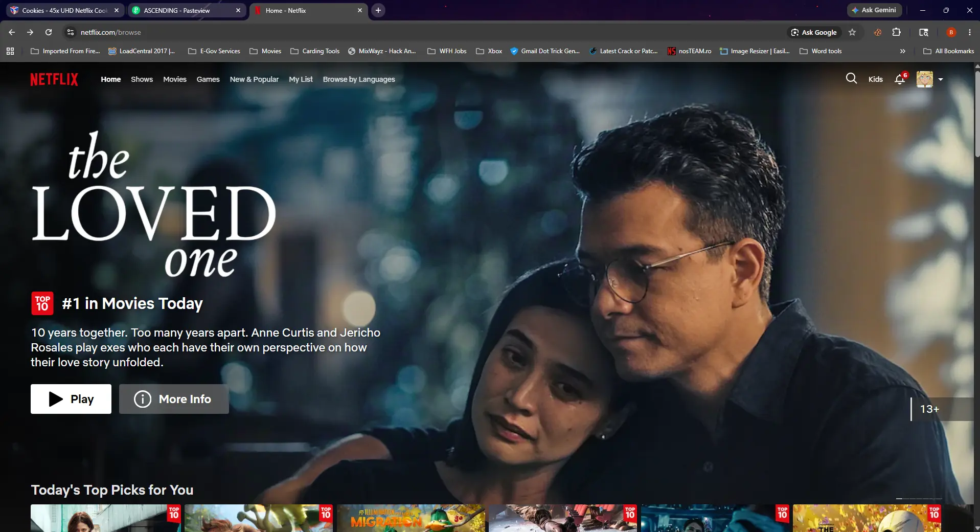
Task: Close the Home - Netflix tab
Action: click(360, 10)
